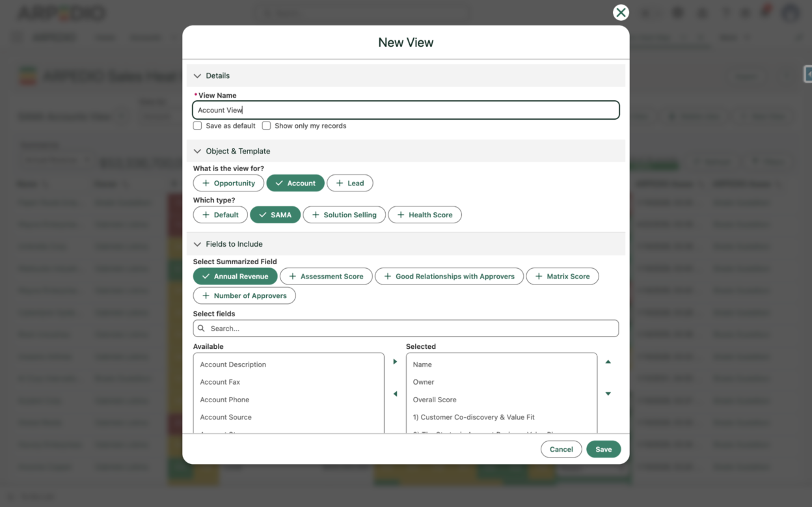
Task: Move field left with arrow icon
Action: 395,394
